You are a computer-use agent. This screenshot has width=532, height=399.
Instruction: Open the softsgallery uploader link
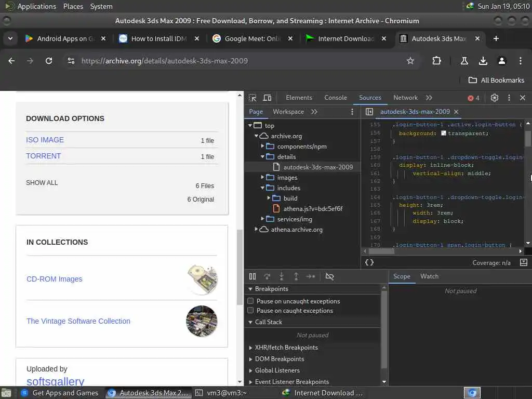click(x=55, y=381)
